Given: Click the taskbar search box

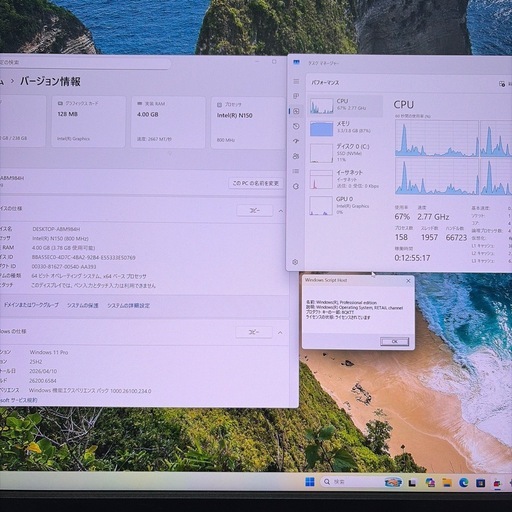Looking at the screenshot, I should point(362,482).
